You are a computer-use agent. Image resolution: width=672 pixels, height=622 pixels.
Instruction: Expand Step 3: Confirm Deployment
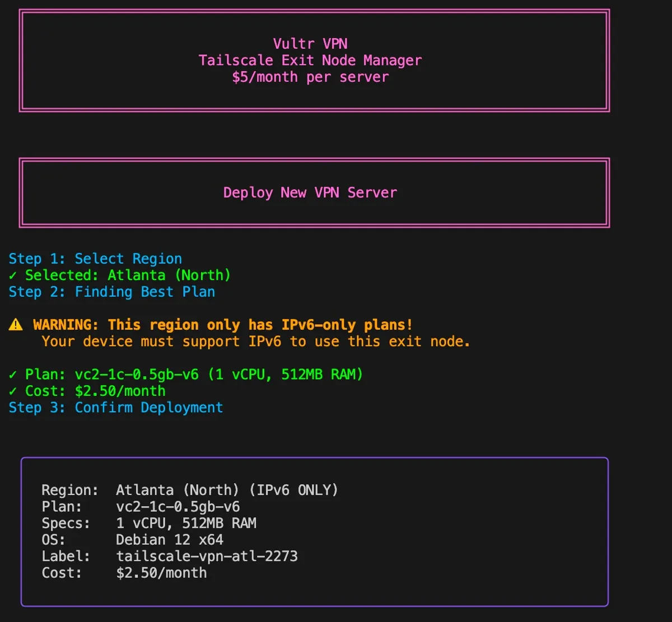pyautogui.click(x=115, y=408)
